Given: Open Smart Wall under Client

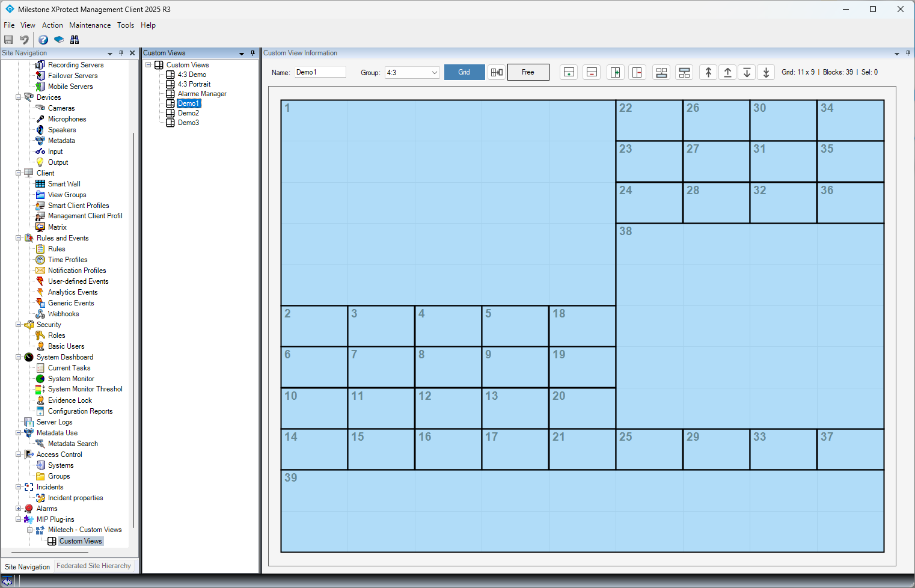Looking at the screenshot, I should point(64,184).
